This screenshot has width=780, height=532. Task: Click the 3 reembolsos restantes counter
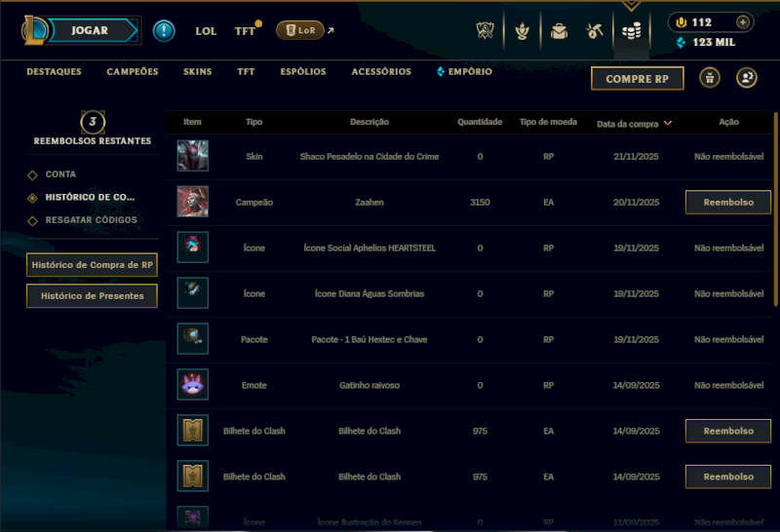coord(93,122)
